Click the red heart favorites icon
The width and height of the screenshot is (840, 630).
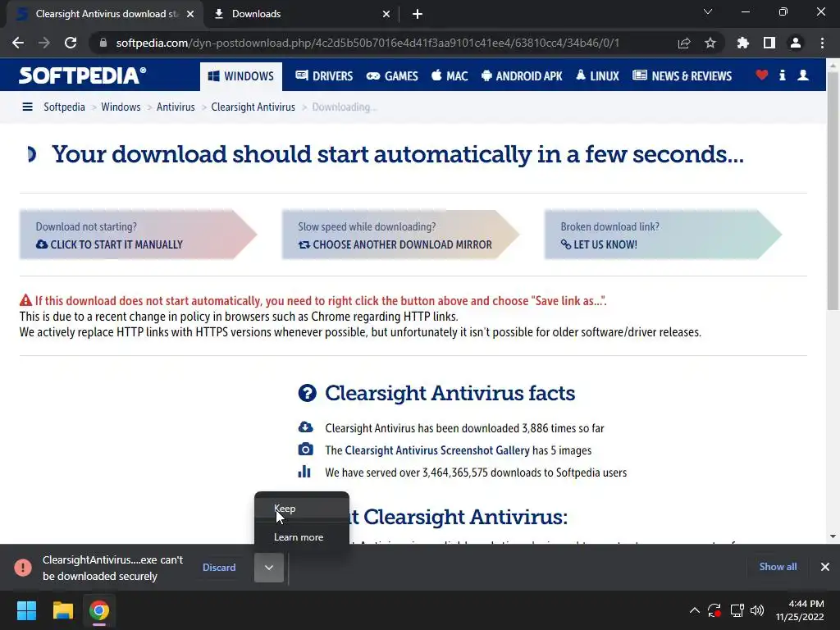pyautogui.click(x=762, y=75)
